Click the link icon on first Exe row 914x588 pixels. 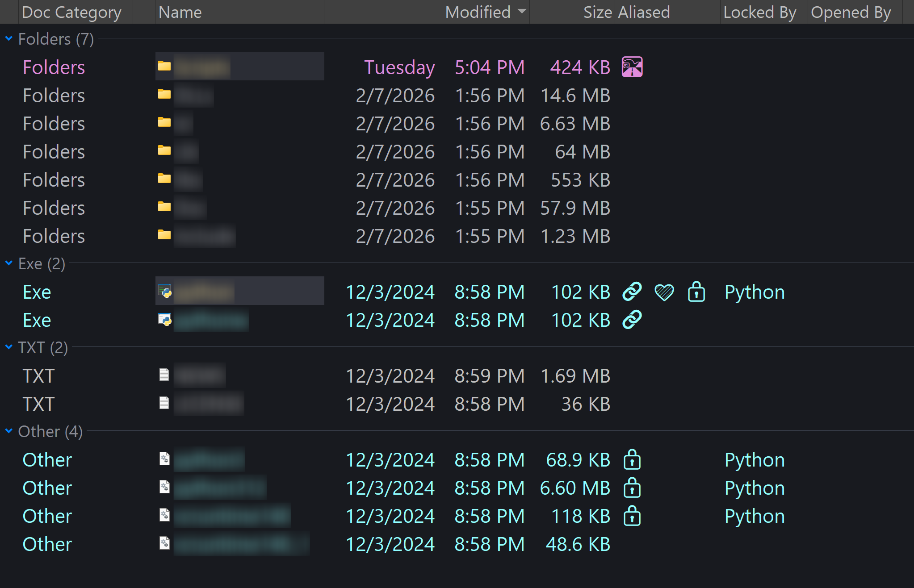click(632, 292)
